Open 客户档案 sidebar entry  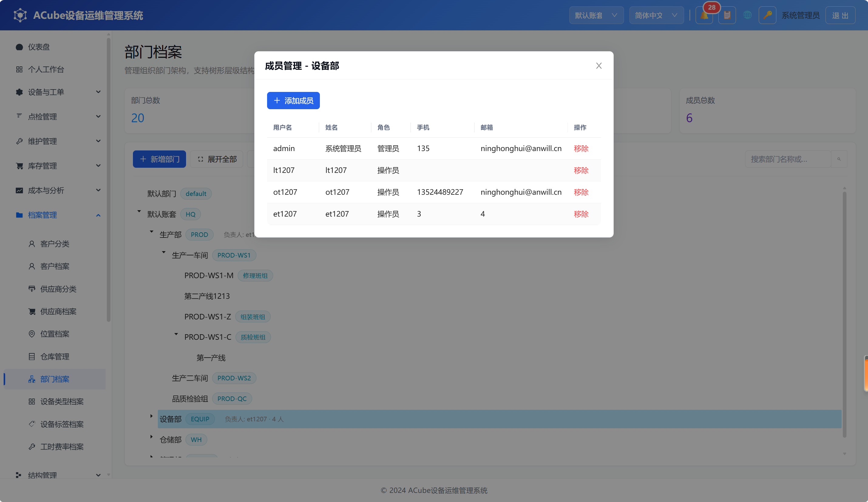[55, 266]
